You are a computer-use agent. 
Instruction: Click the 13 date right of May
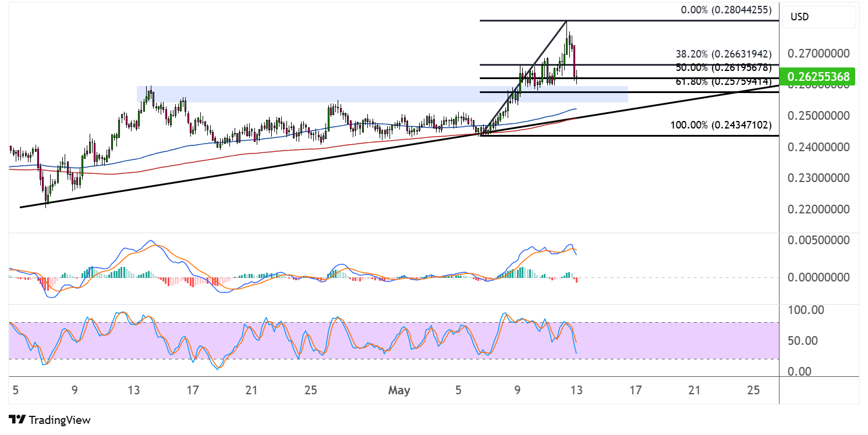tap(576, 391)
